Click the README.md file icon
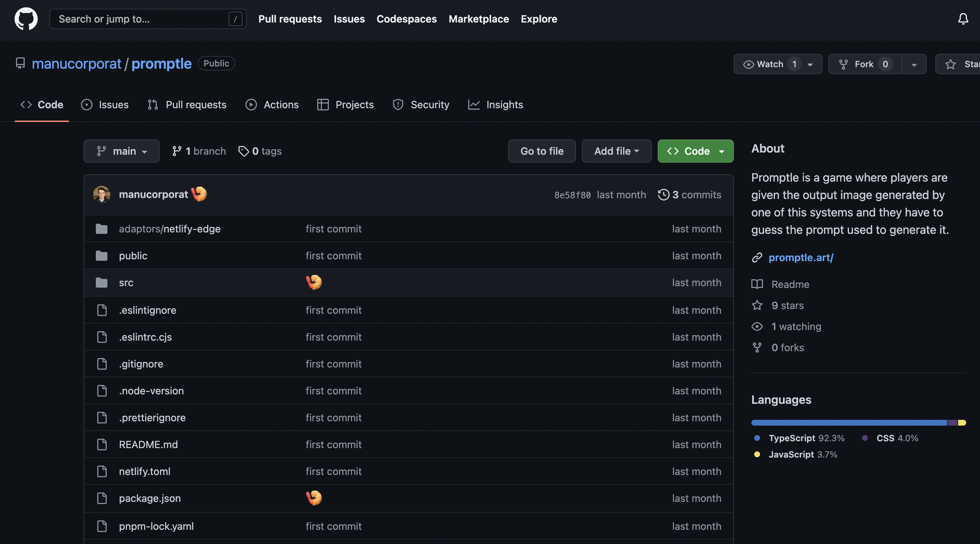980x544 pixels. pos(102,444)
